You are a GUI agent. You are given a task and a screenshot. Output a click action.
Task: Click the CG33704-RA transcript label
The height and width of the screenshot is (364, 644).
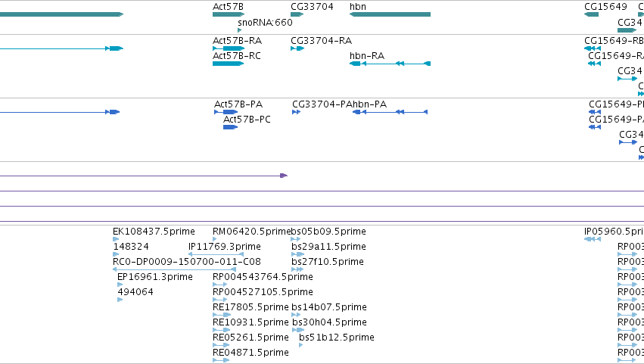click(x=321, y=41)
